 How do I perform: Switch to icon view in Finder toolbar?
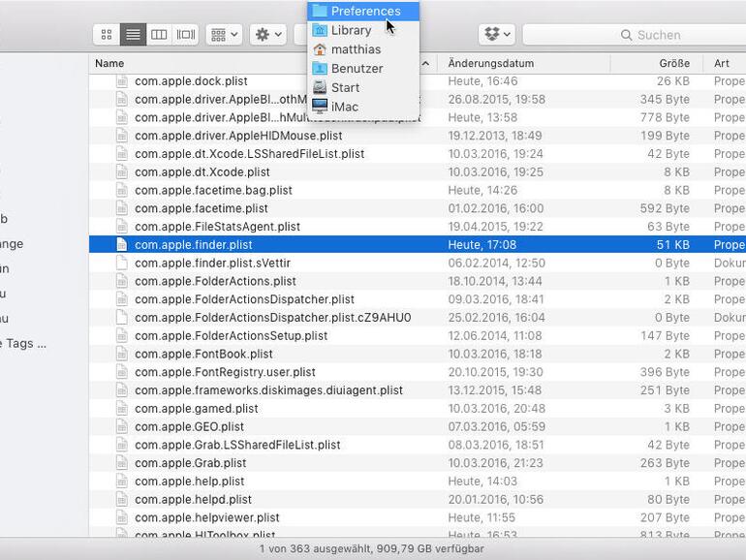coord(107,35)
